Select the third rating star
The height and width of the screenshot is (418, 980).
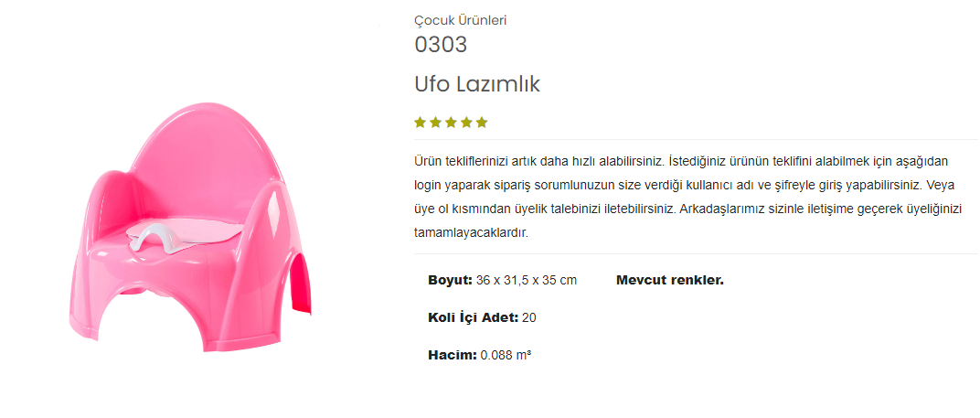point(452,123)
